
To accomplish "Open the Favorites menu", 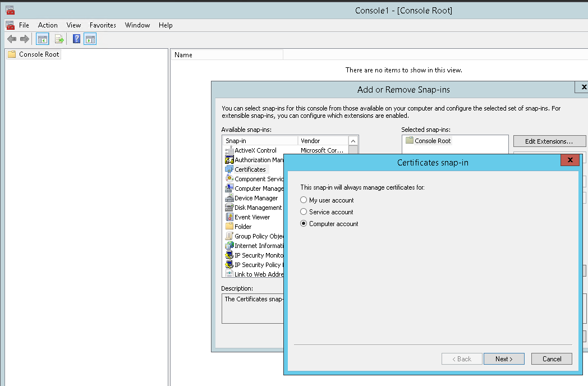I will [x=103, y=25].
